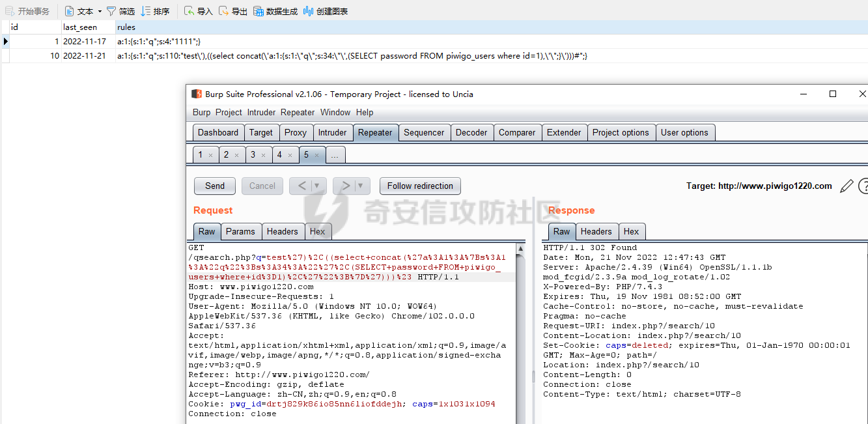Open the 文本 view dropdown

point(83,11)
